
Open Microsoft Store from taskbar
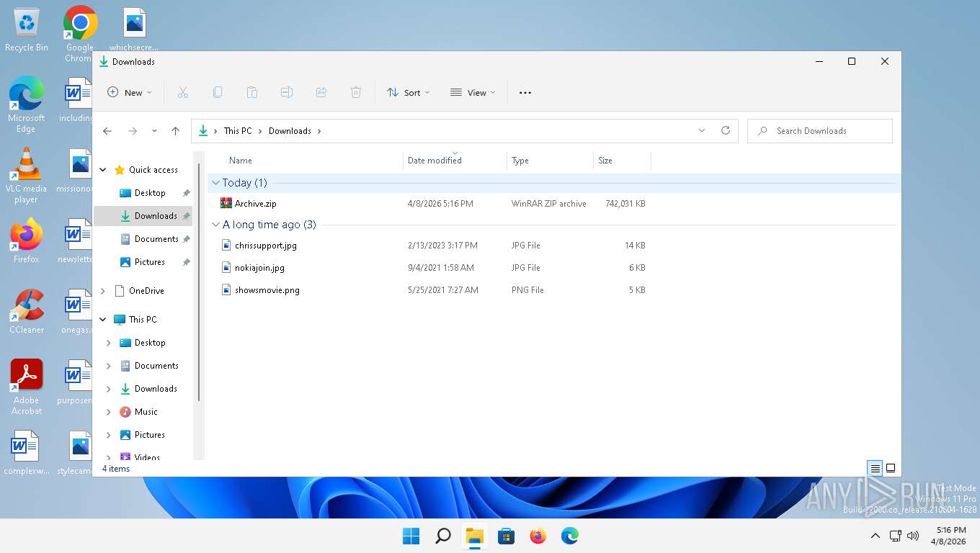point(506,536)
